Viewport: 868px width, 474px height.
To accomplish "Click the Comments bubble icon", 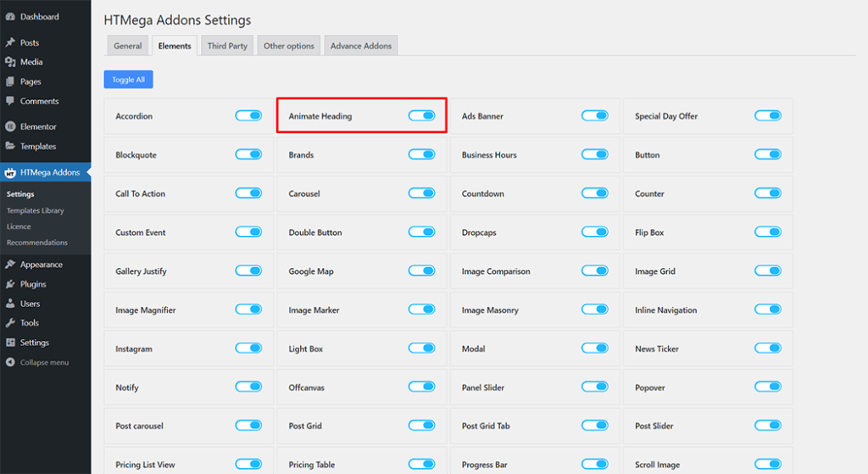I will (10, 101).
